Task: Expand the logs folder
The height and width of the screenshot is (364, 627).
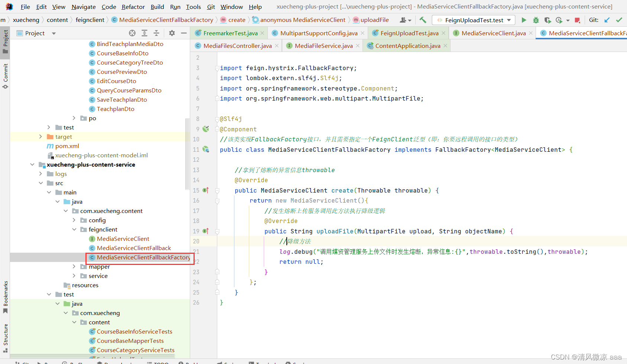Action: [40, 174]
